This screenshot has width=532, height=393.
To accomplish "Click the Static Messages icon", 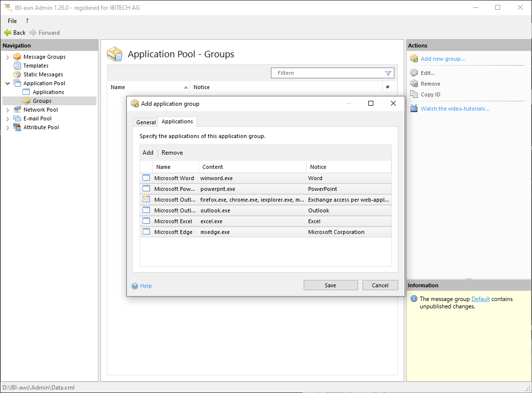I will coord(17,74).
